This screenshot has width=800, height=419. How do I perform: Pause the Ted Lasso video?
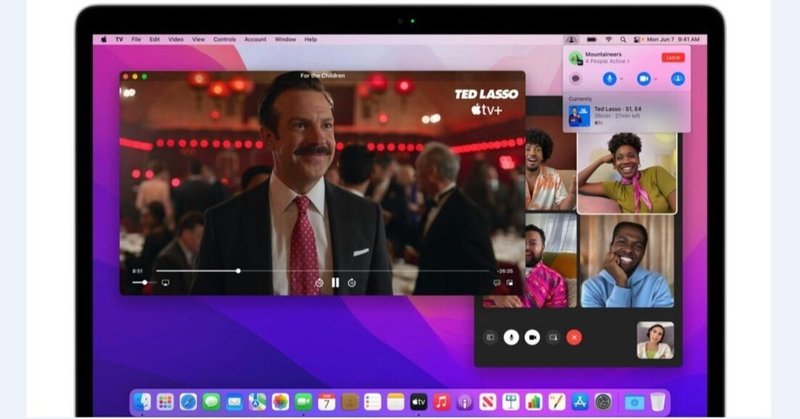[x=335, y=282]
